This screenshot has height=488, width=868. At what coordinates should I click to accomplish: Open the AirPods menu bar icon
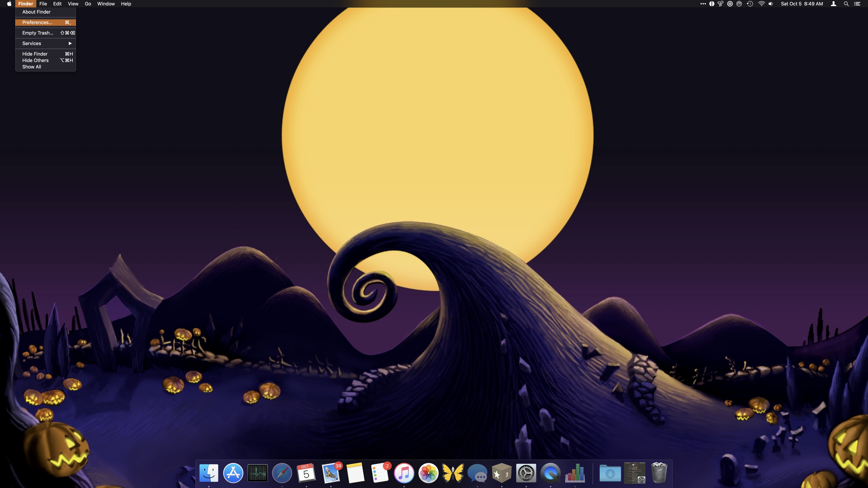[720, 4]
